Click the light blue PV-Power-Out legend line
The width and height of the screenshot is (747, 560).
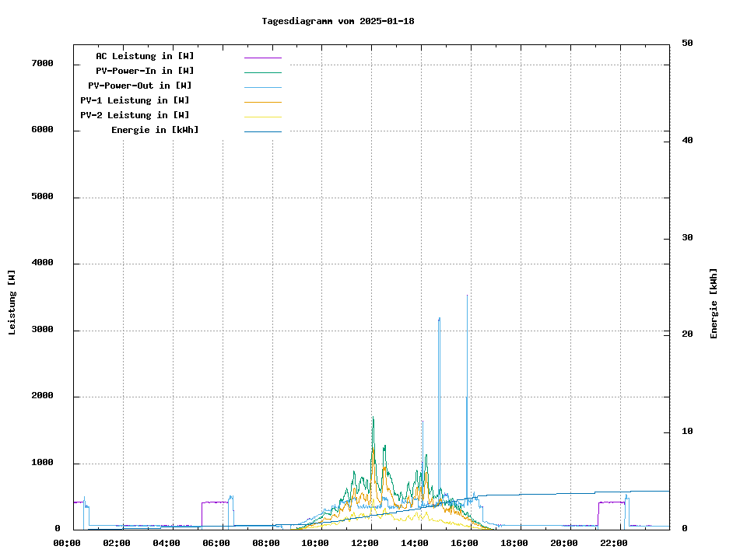coord(262,87)
